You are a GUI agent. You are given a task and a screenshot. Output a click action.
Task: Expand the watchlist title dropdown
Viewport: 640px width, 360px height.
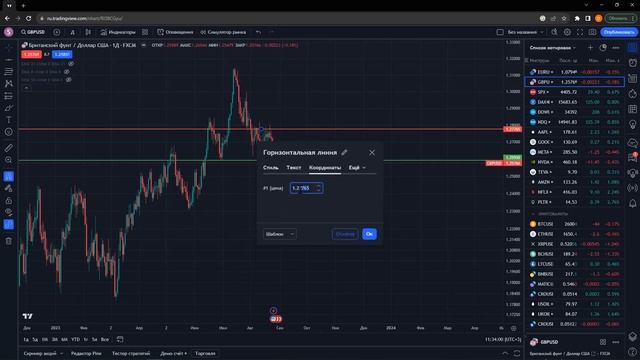553,48
